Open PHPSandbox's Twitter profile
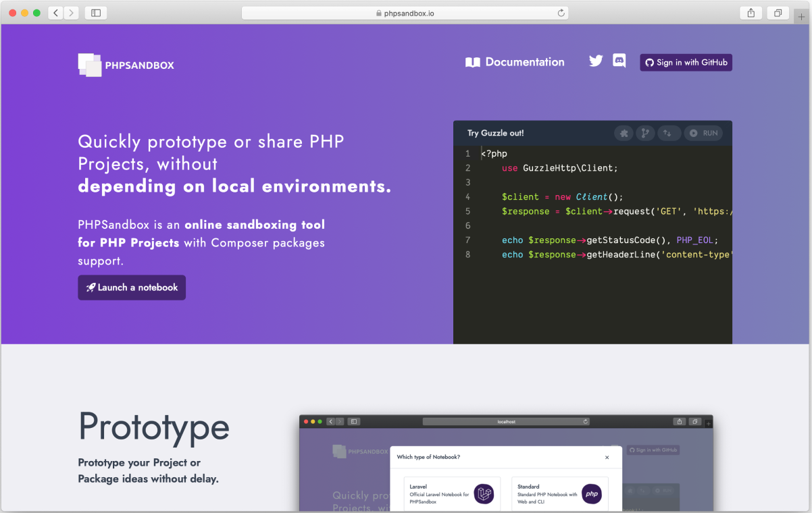This screenshot has height=513, width=812. click(x=595, y=61)
